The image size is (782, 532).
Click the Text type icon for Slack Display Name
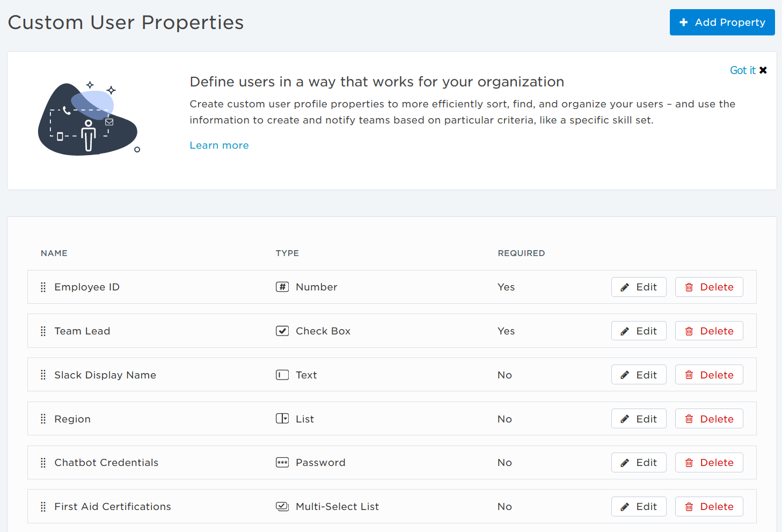(x=282, y=375)
